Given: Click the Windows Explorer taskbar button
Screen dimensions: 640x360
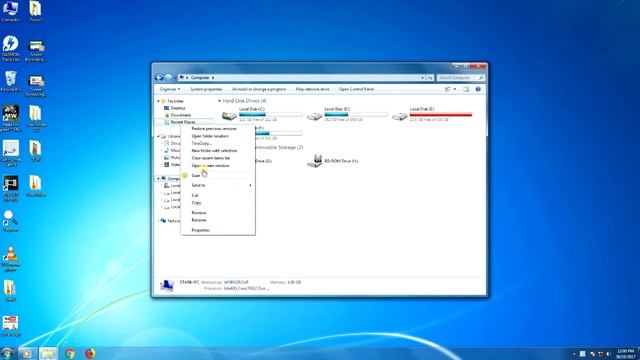Looking at the screenshot, I should coord(48,353).
